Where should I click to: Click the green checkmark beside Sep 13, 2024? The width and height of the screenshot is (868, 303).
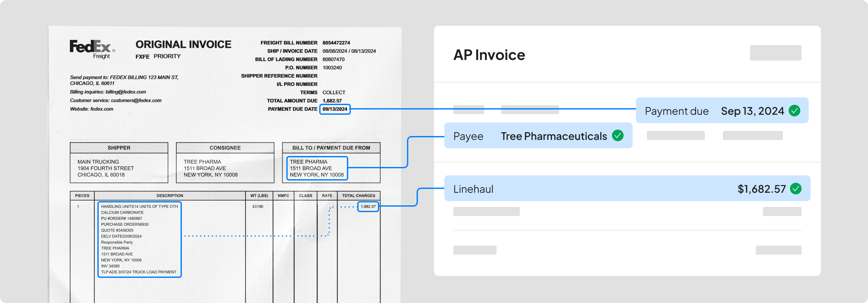[x=795, y=111]
